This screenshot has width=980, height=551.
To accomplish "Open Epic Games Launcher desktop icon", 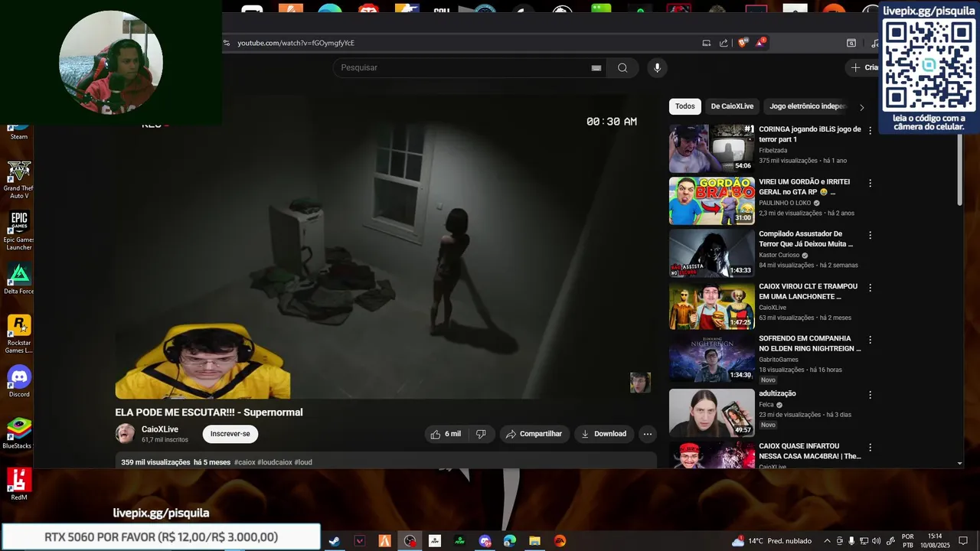I will tap(19, 230).
